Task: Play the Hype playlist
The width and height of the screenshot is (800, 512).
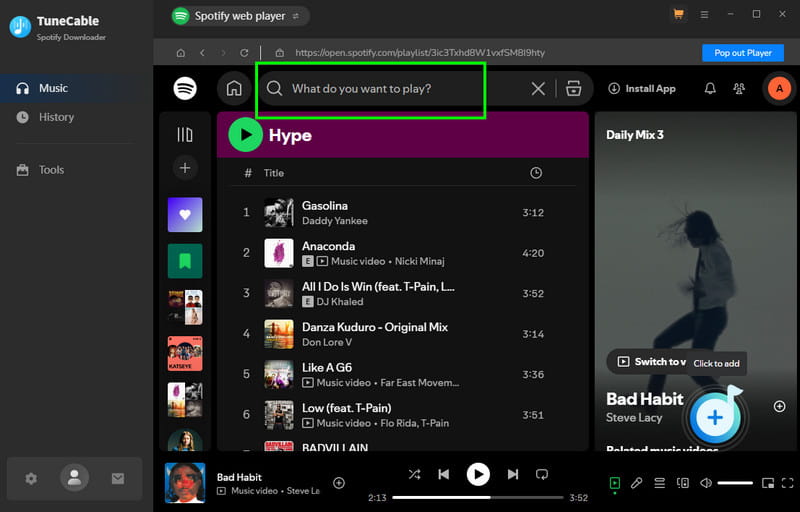Action: pyautogui.click(x=245, y=135)
